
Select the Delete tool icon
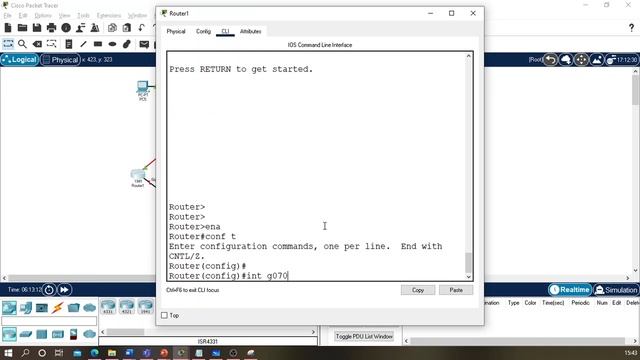pyautogui.click(x=37, y=44)
